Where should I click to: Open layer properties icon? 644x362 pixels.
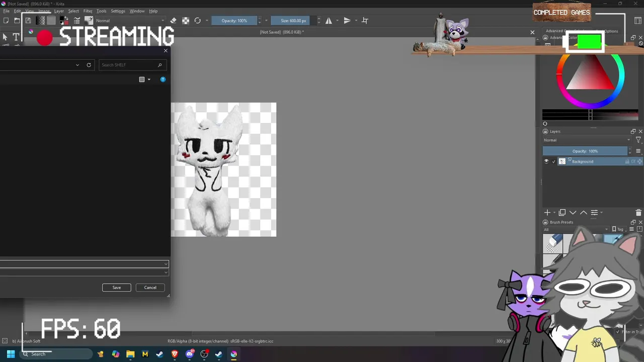point(594,213)
